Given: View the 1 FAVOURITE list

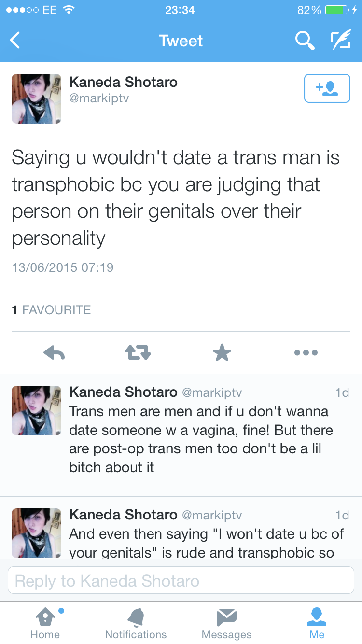Looking at the screenshot, I should (x=52, y=310).
